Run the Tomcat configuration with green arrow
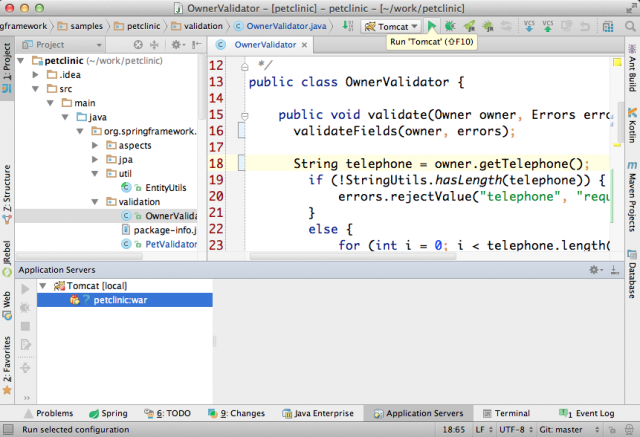The width and height of the screenshot is (640, 437). point(431,27)
